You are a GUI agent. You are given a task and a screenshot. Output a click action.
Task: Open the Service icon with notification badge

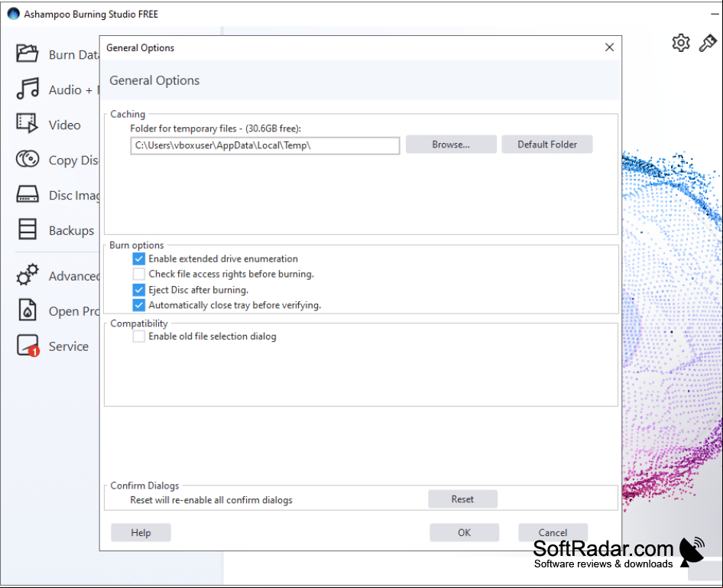pos(28,346)
